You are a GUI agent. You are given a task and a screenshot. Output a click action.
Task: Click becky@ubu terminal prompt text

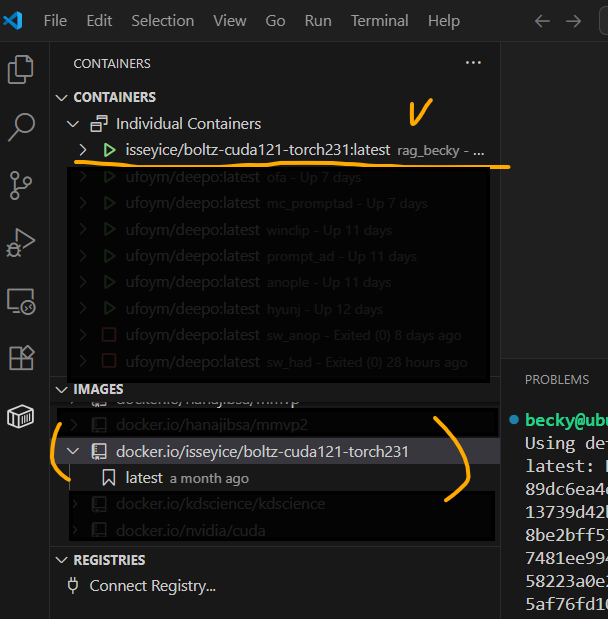[566, 420]
